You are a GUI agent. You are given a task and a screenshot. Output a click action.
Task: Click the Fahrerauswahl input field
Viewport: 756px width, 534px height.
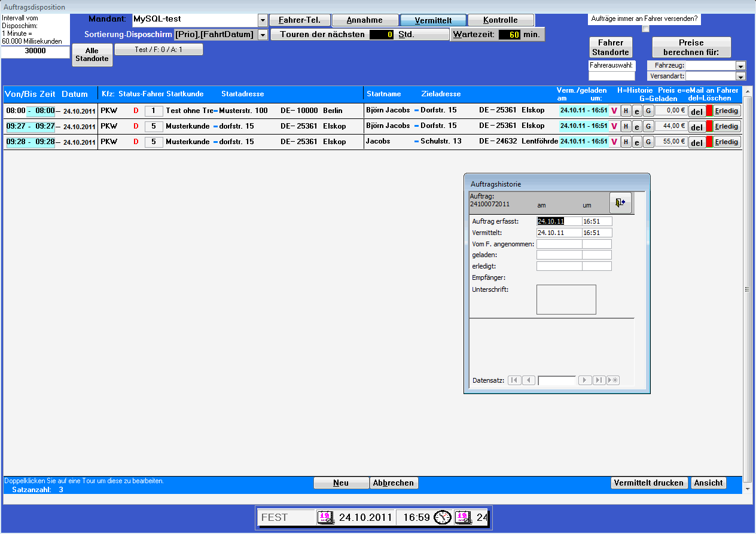612,76
